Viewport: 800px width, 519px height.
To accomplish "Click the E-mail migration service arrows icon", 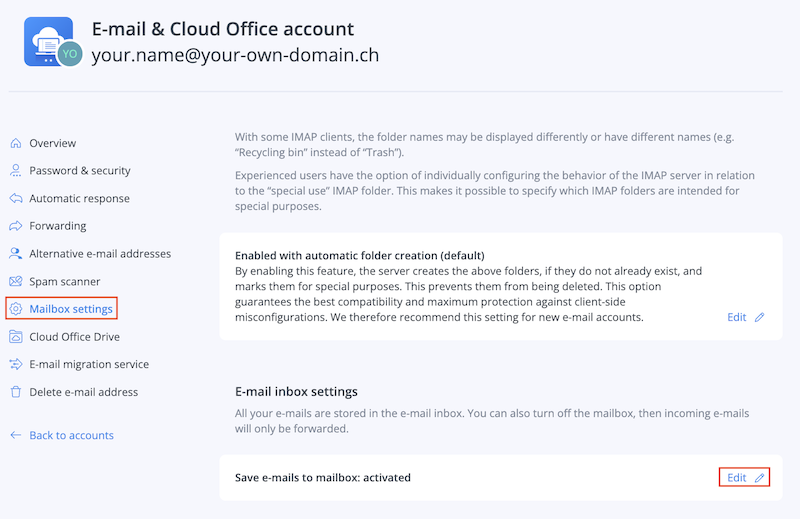I will 16,364.
